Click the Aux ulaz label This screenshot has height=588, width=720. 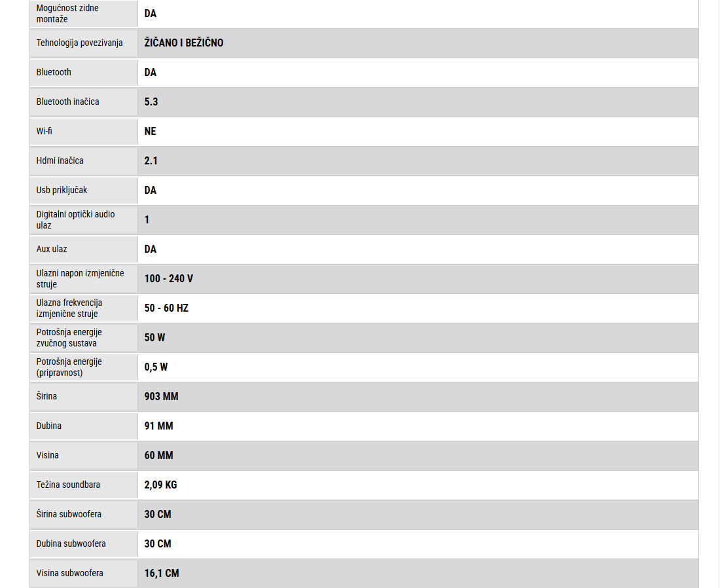[x=52, y=249]
